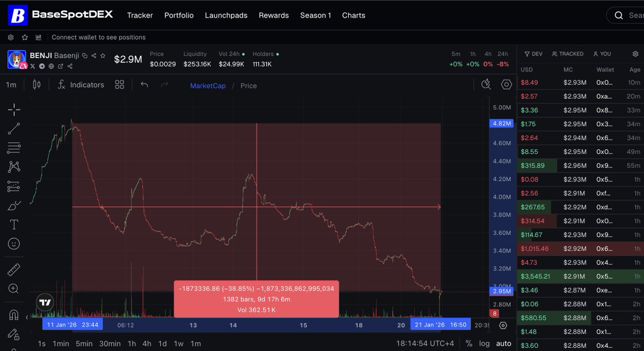The width and height of the screenshot is (644, 351).
Task: Select the trend line drawing tool
Action: pos(14,129)
